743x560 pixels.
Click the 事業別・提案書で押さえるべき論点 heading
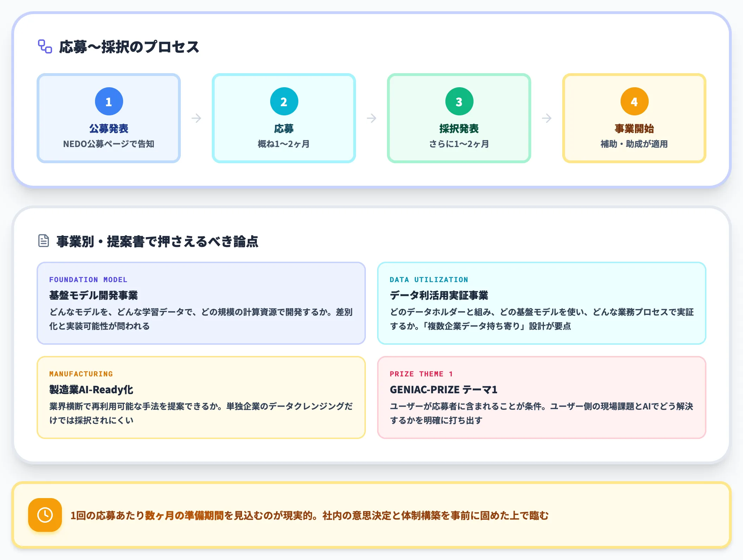(x=157, y=241)
